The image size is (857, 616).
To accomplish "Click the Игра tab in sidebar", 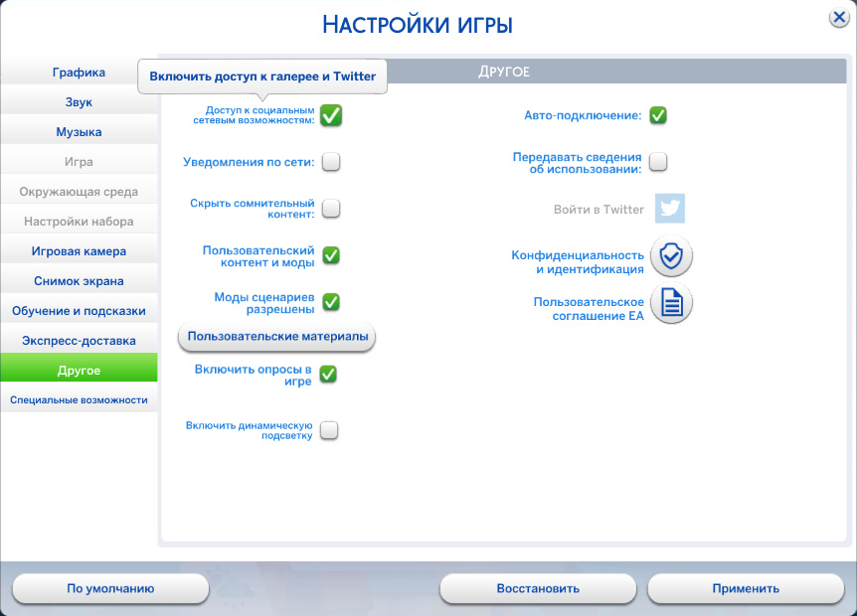I will click(x=79, y=162).
